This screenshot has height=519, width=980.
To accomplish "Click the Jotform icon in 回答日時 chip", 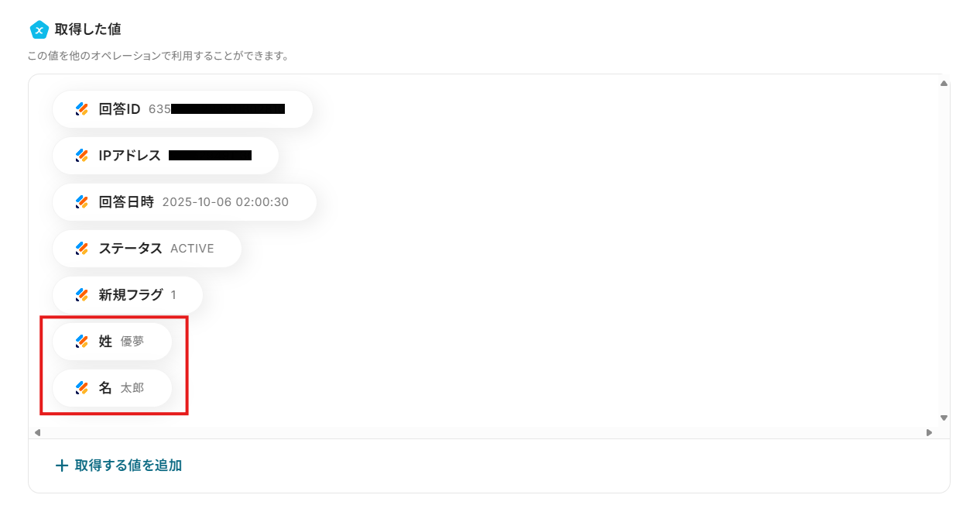I will 82,202.
